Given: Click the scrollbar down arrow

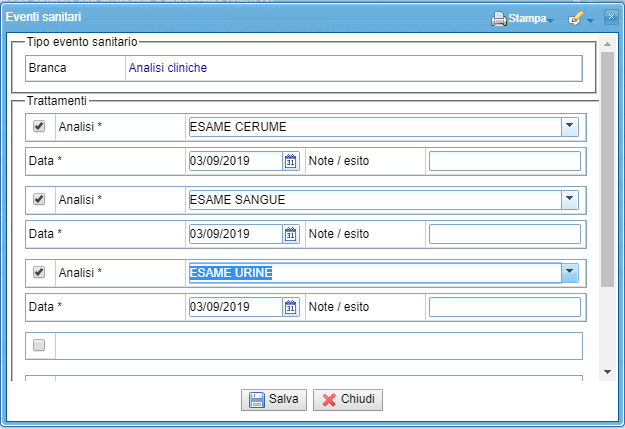Looking at the screenshot, I should tap(607, 372).
